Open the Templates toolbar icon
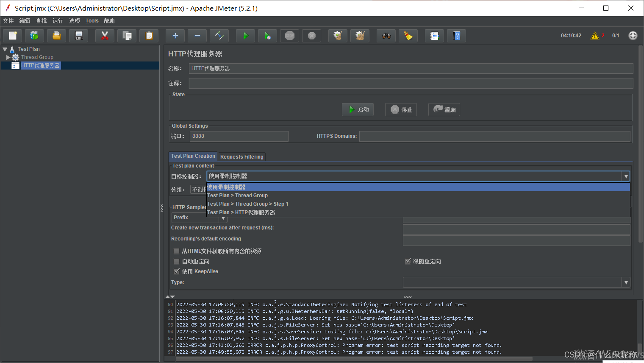 (35, 36)
